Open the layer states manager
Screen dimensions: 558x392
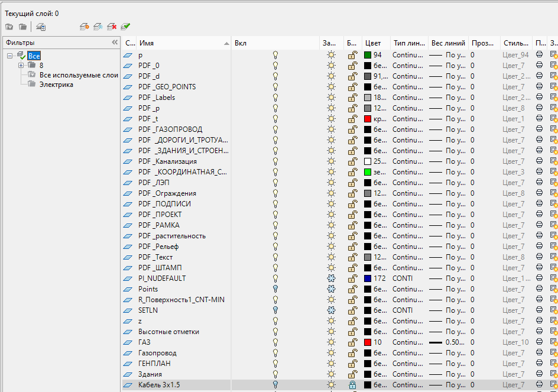[41, 27]
